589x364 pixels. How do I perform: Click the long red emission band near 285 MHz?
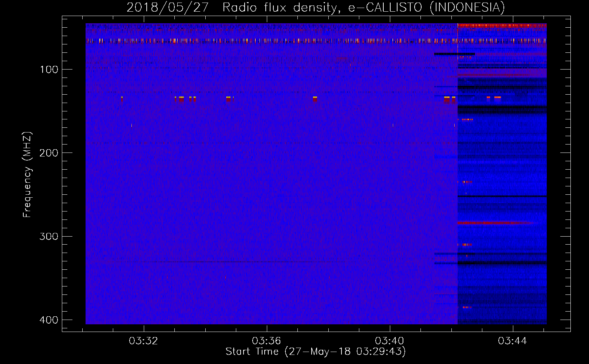tap(497, 222)
